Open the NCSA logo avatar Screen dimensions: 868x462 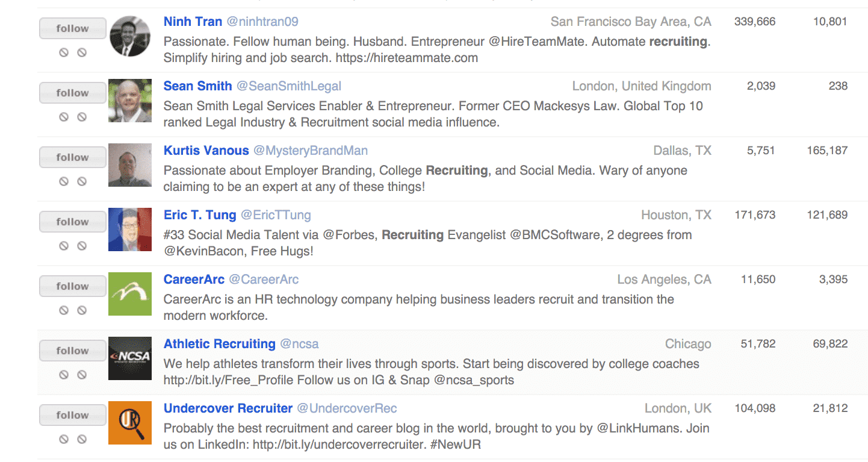point(130,358)
